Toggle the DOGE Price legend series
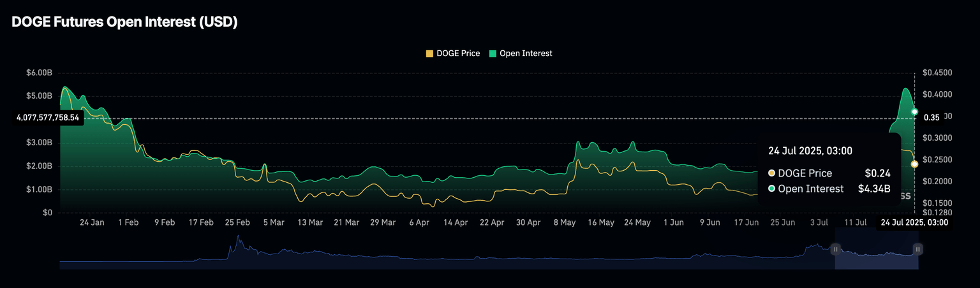Screen dimensions: 980x288 (457, 54)
